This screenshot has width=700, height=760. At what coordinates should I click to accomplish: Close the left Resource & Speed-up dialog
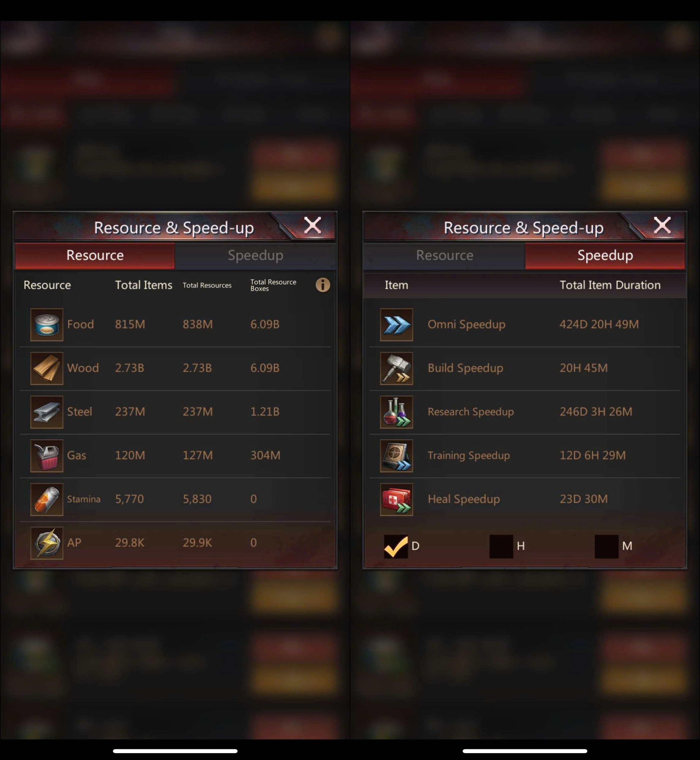pyautogui.click(x=313, y=226)
